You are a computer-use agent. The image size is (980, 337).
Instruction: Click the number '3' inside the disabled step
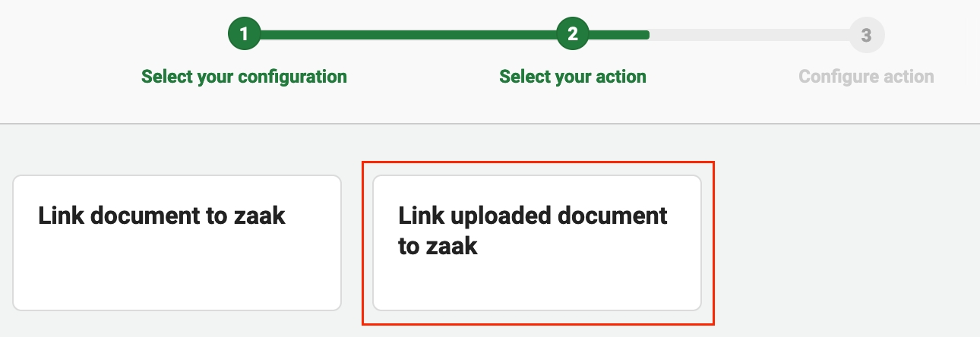point(866,35)
